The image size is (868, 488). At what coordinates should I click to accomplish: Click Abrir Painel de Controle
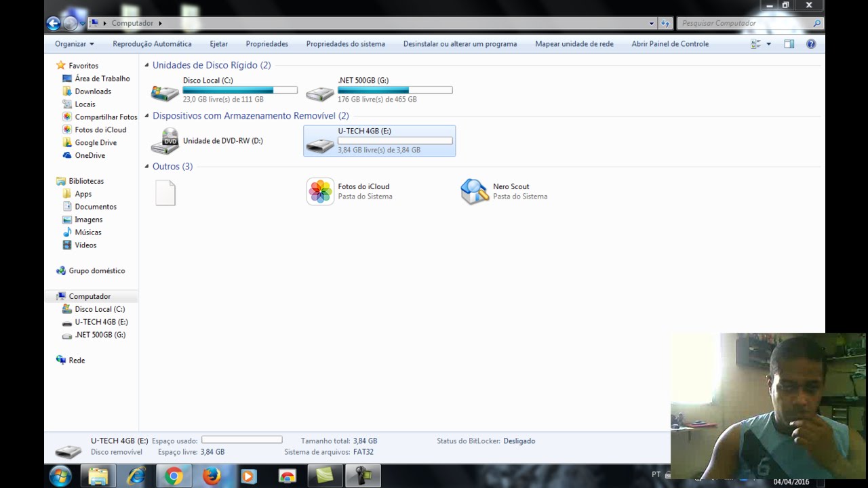coord(670,44)
